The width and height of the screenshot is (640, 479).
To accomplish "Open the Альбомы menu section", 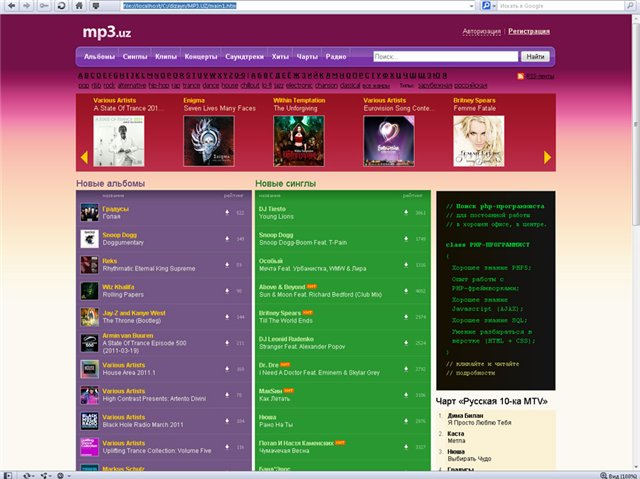I will click(99, 57).
